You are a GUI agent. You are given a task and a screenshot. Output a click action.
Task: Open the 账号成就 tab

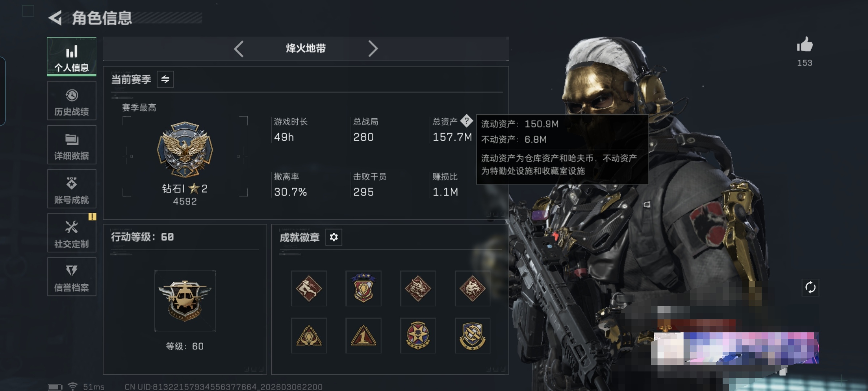[72, 189]
